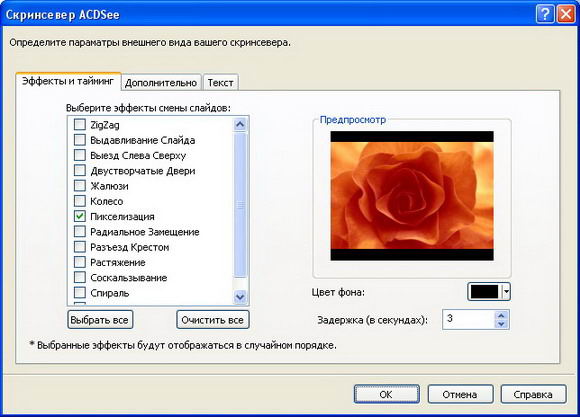Switch to the Дополнительно tab
Image resolution: width=580 pixels, height=417 pixels.
(x=161, y=83)
